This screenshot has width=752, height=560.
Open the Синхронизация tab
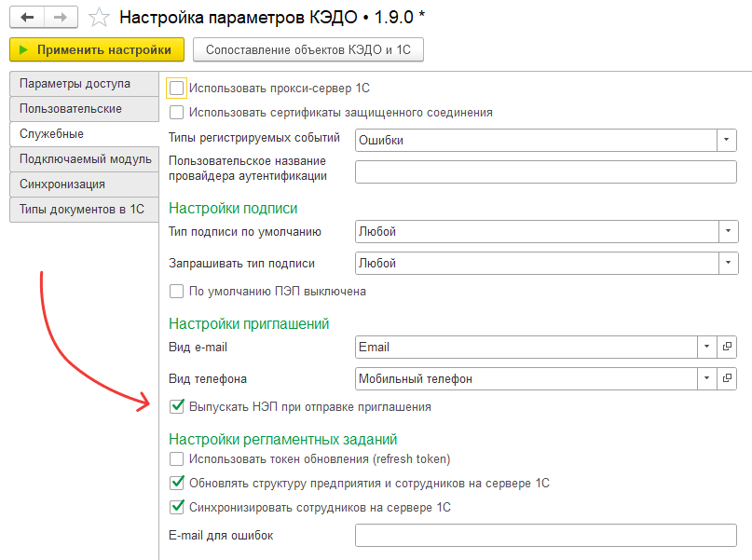click(x=85, y=184)
